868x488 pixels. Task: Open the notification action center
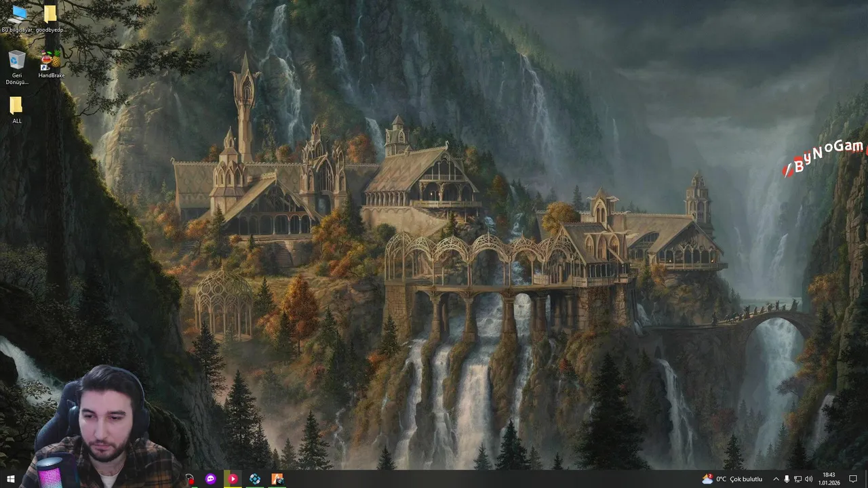click(x=853, y=479)
